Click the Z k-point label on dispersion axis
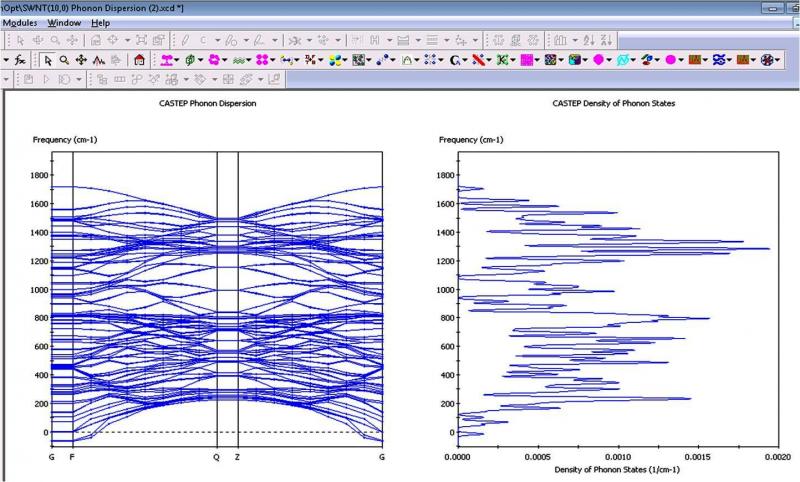Screen dimensions: 800x482 [237, 457]
